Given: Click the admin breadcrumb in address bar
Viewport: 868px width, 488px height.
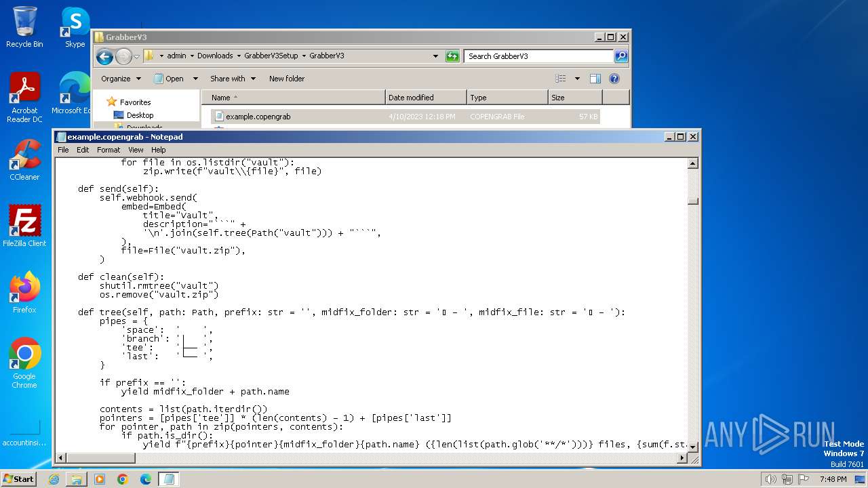Looking at the screenshot, I should tap(176, 56).
